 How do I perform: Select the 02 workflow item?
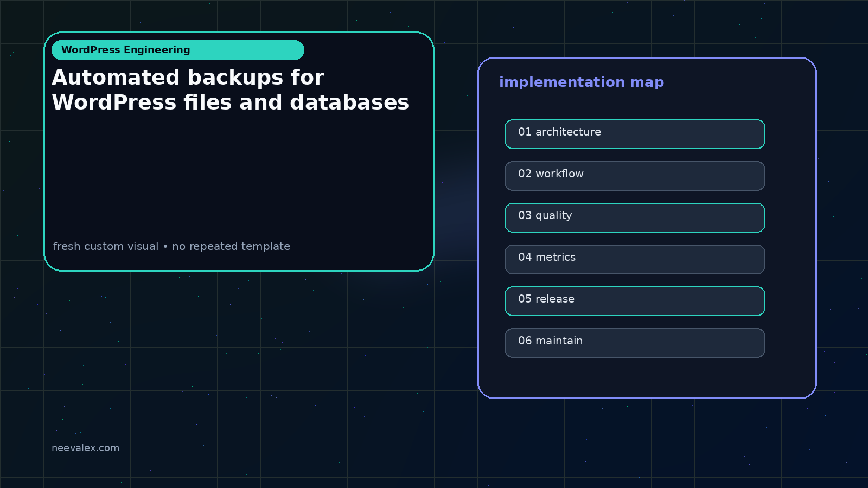point(635,176)
